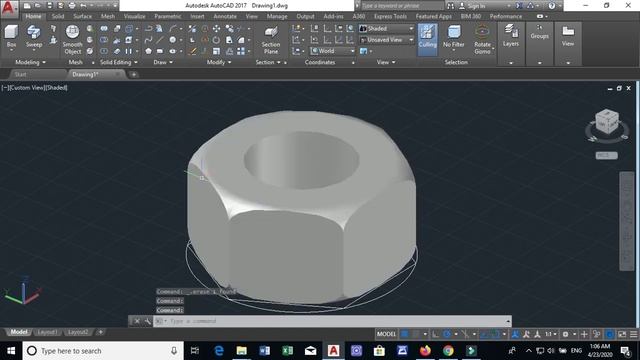
Task: Click the command line customize wrench icon
Action: 147,321
